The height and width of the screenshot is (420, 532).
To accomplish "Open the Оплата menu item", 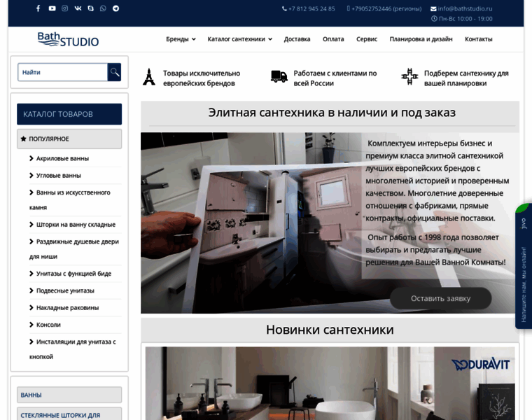I will 333,39.
